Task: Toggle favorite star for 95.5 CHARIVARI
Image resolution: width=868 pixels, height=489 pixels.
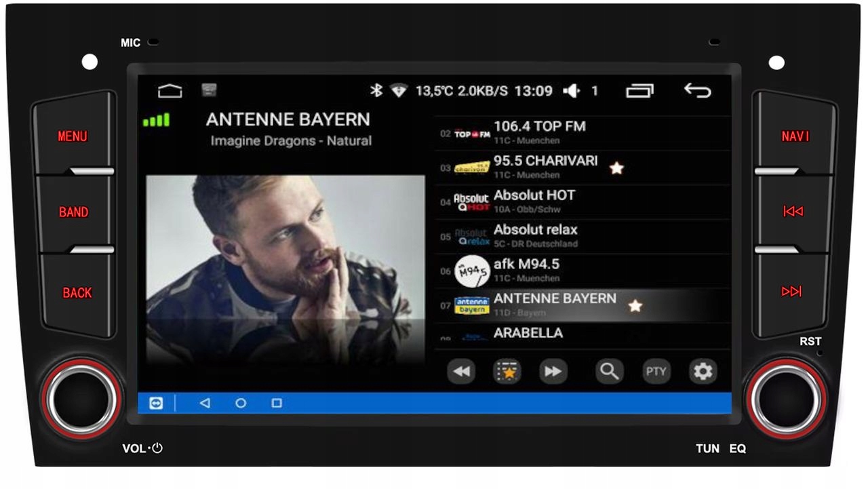Action: click(x=616, y=168)
